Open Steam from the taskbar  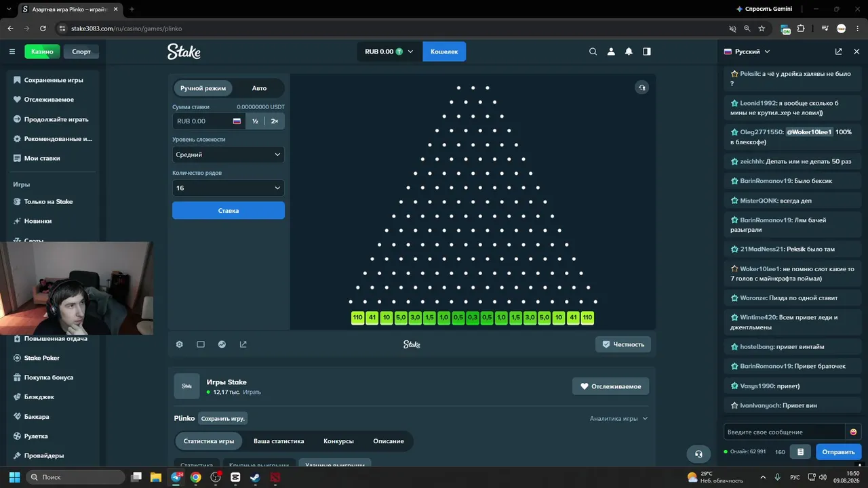point(255,477)
